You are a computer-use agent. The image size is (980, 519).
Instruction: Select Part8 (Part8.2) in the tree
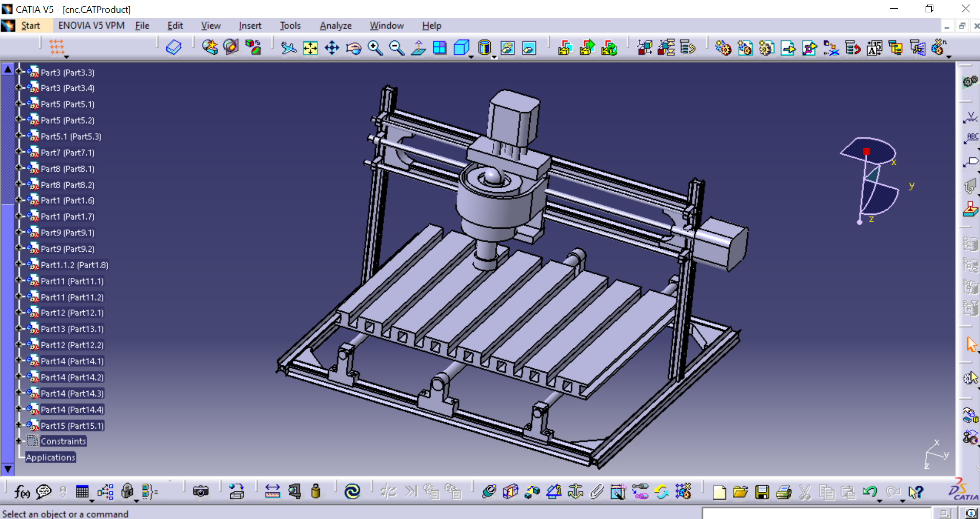68,185
